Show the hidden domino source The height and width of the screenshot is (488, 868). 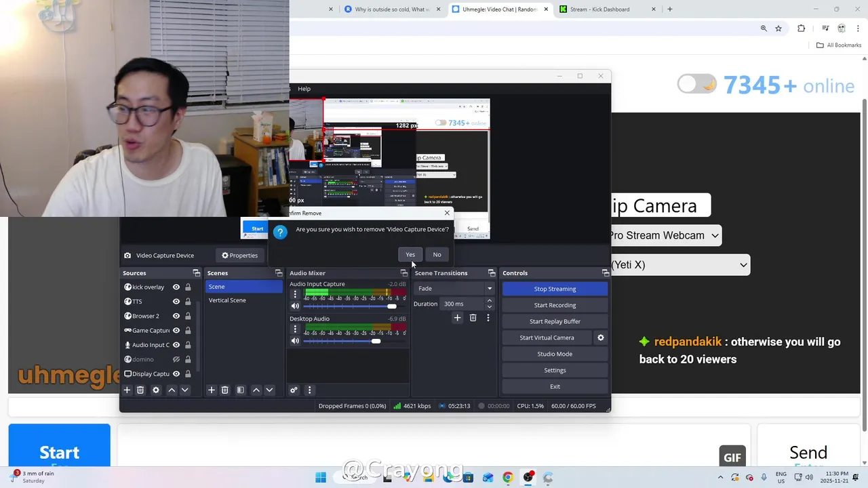click(176, 359)
